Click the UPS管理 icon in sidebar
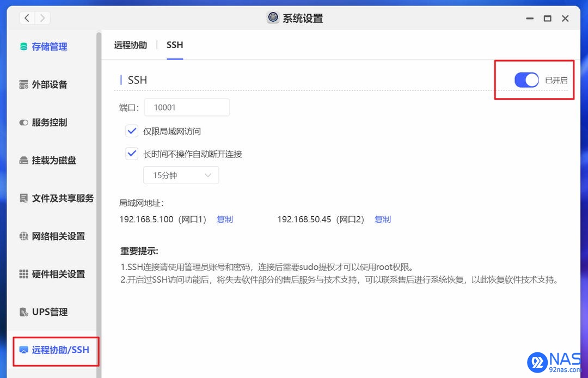 point(23,312)
